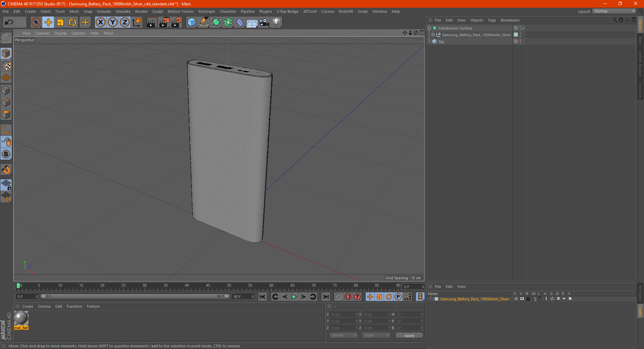Open material manager Texture menu
644x349 pixels.
click(93, 306)
